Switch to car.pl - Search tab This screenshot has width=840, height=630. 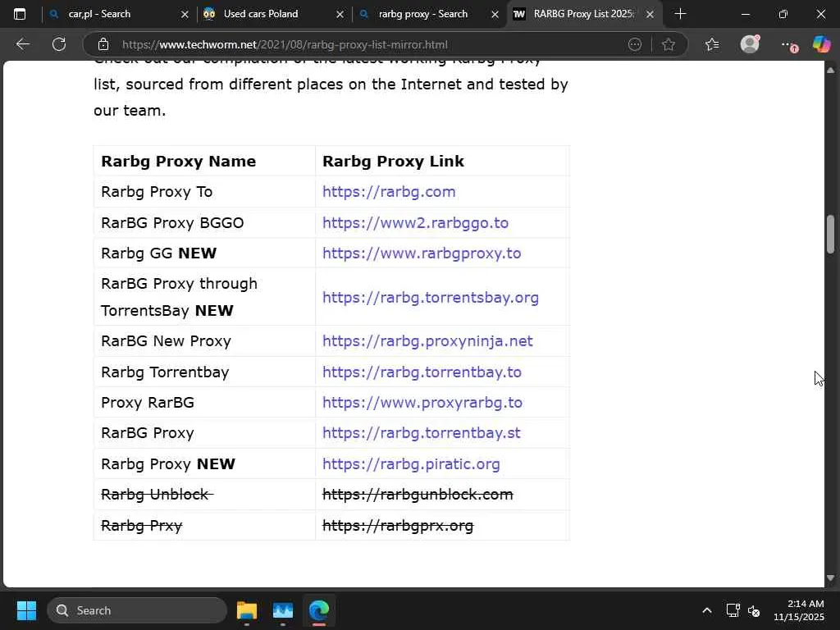pyautogui.click(x=118, y=14)
